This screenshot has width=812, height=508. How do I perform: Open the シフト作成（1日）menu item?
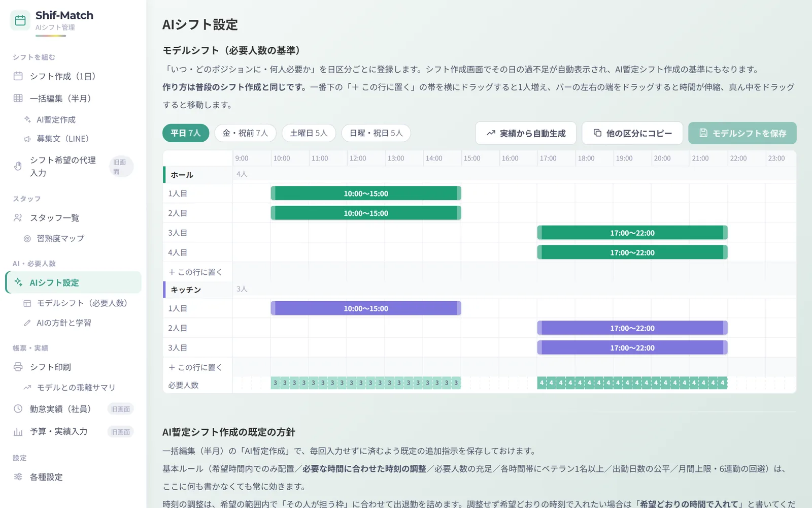point(73,76)
